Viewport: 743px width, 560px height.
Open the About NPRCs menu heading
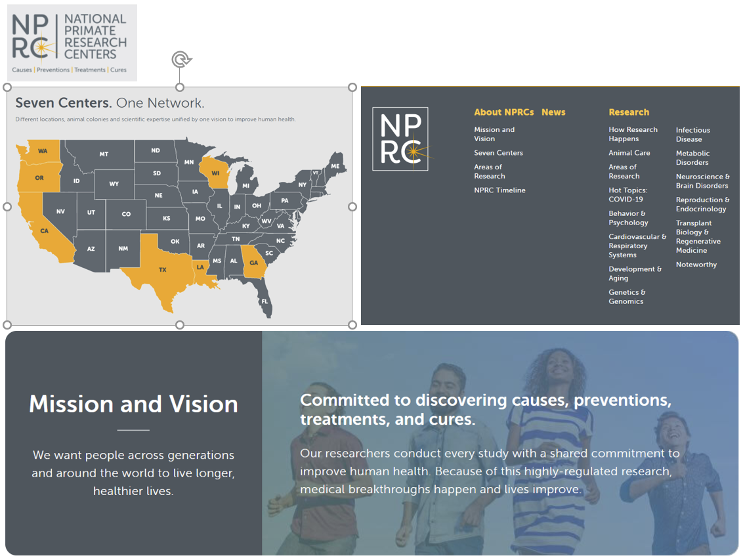(503, 112)
